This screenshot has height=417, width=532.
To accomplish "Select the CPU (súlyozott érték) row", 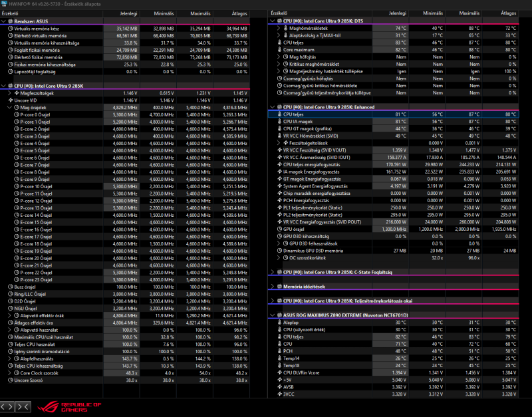I will pyautogui.click(x=393, y=329).
